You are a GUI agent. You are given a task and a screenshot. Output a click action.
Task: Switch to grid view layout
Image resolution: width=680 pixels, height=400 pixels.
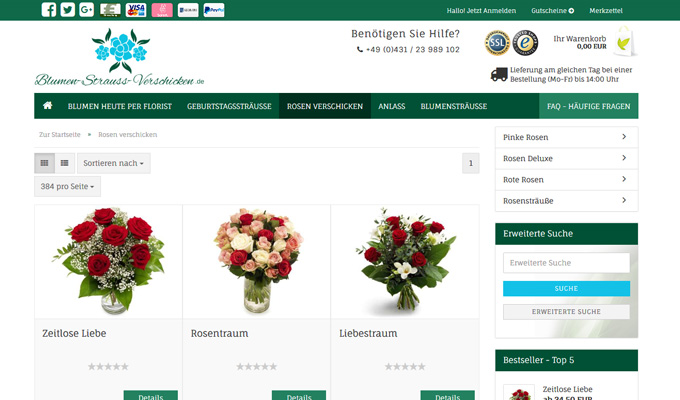[44, 163]
